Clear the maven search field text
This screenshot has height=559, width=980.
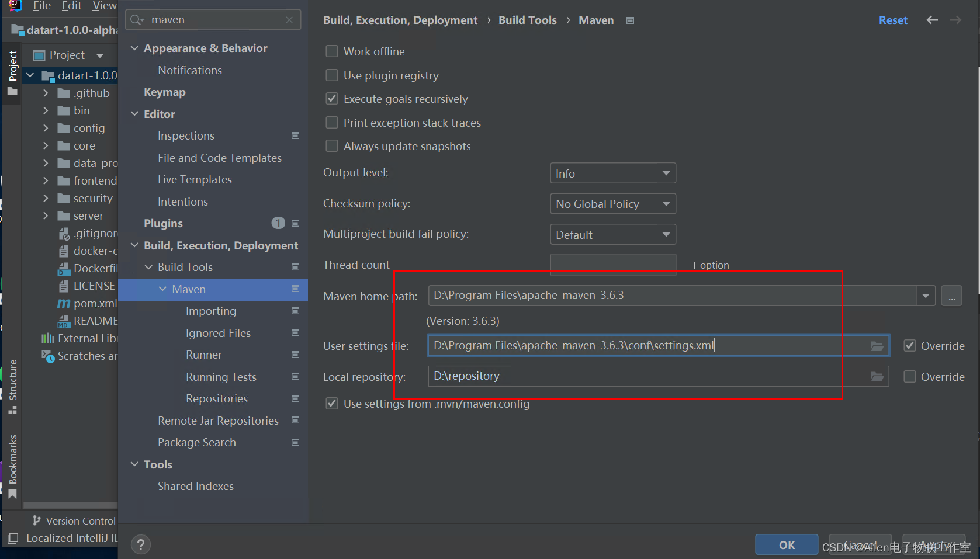(x=289, y=20)
